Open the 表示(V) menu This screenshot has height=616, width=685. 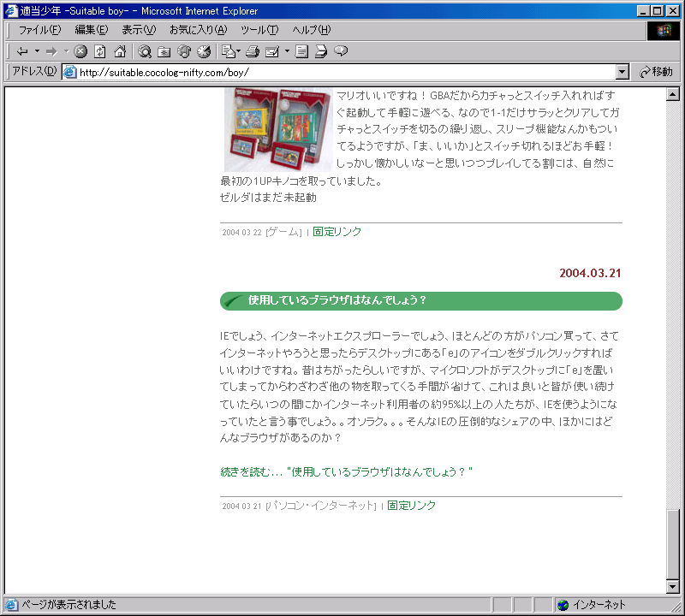tap(139, 30)
